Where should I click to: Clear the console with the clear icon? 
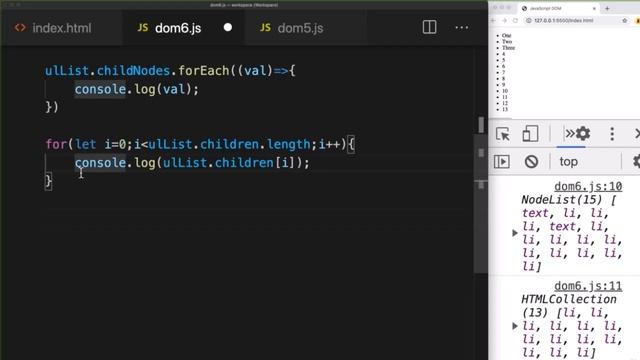coord(531,162)
